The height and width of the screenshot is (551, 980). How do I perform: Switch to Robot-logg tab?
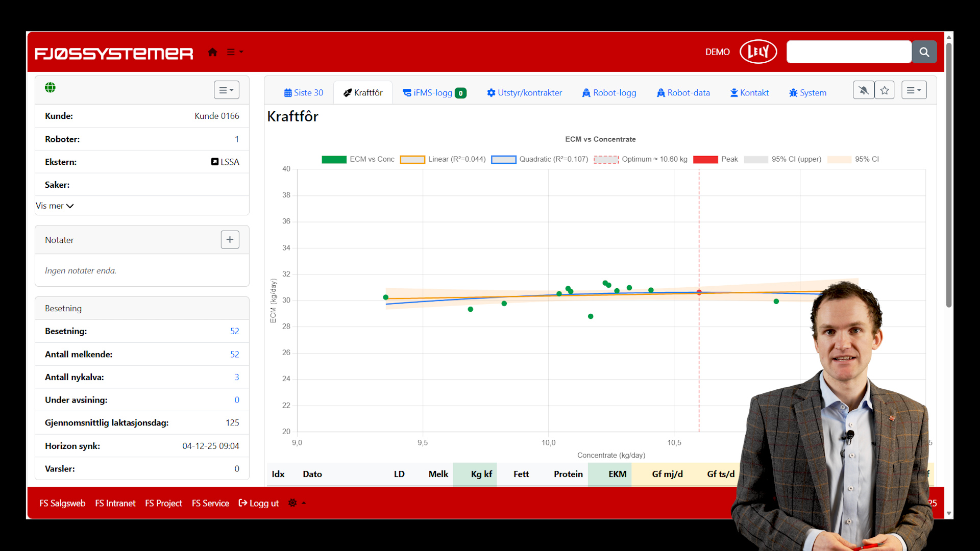coord(609,93)
